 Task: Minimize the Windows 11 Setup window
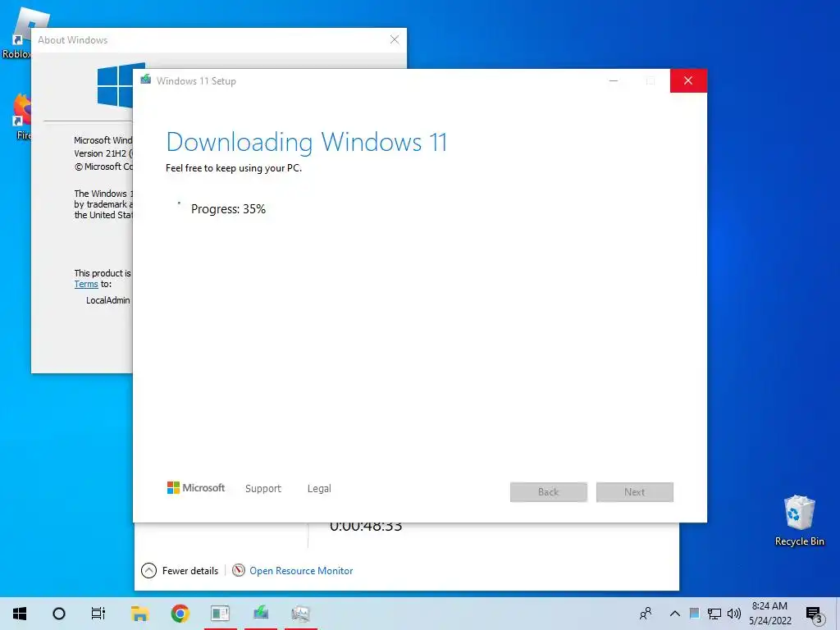614,81
